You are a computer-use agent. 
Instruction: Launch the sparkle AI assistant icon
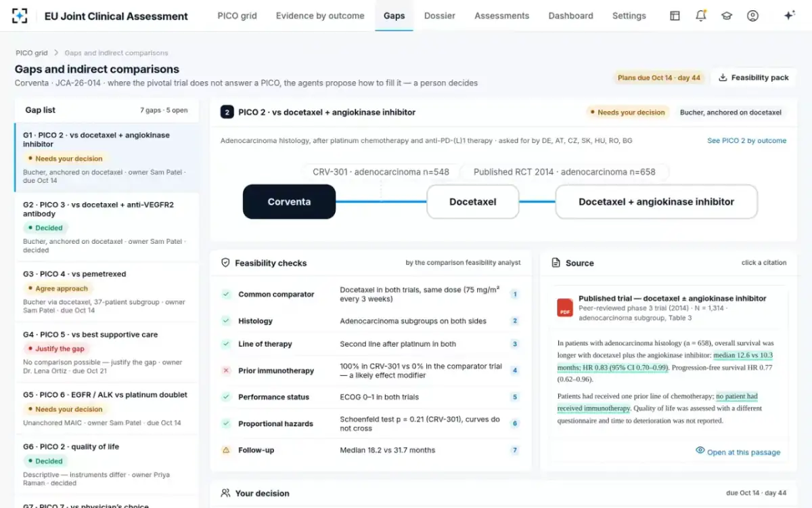pyautogui.click(x=789, y=16)
